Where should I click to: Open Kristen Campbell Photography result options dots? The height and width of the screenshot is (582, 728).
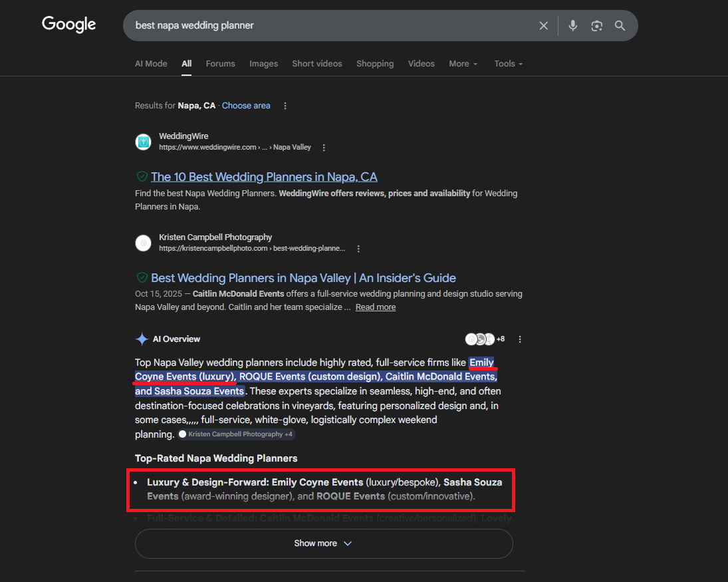click(x=358, y=249)
